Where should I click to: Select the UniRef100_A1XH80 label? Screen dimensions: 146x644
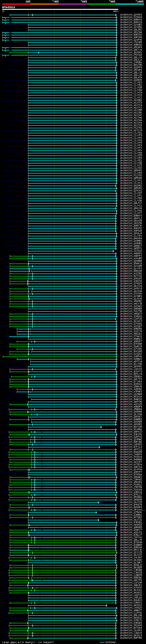(x=131, y=100)
